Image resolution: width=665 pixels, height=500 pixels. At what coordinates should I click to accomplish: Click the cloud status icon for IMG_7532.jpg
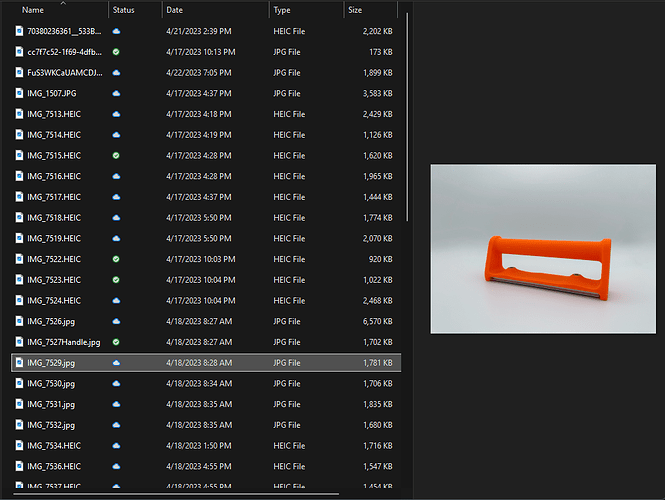click(116, 425)
